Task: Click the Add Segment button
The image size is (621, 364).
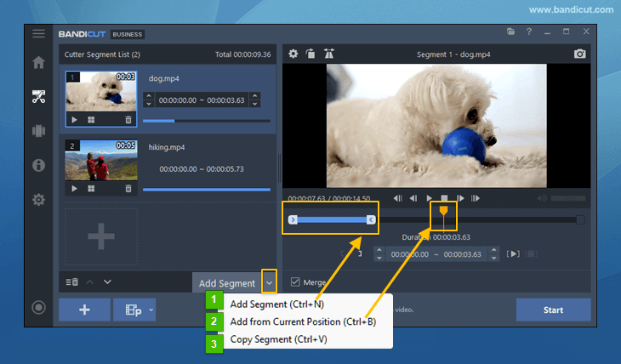Action: click(x=227, y=283)
